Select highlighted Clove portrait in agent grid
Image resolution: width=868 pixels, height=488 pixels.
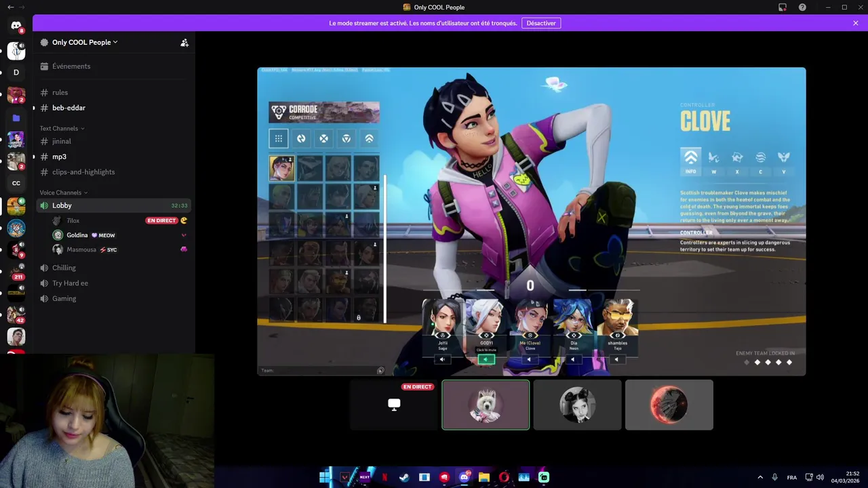click(x=281, y=168)
